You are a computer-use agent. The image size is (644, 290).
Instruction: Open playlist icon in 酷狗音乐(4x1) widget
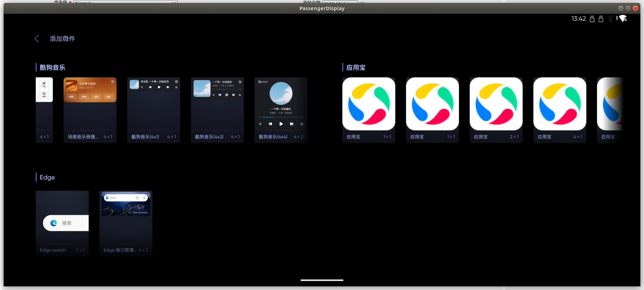click(176, 87)
